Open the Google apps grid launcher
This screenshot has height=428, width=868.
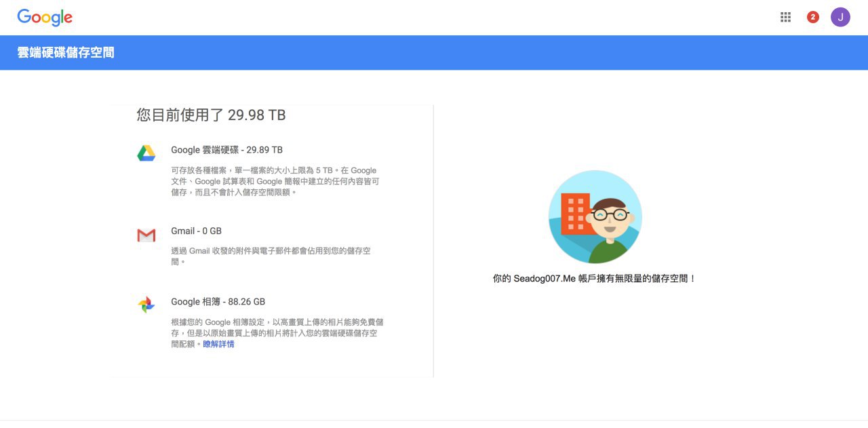point(785,18)
